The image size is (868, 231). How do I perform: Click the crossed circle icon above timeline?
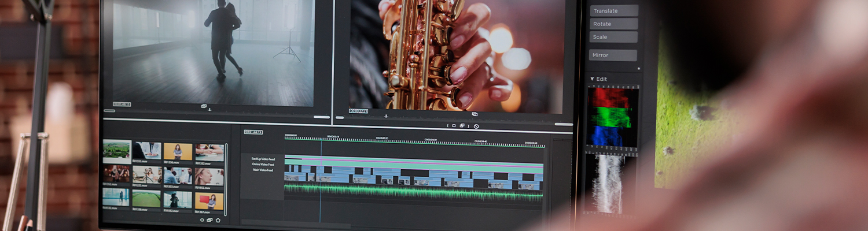(x=476, y=126)
